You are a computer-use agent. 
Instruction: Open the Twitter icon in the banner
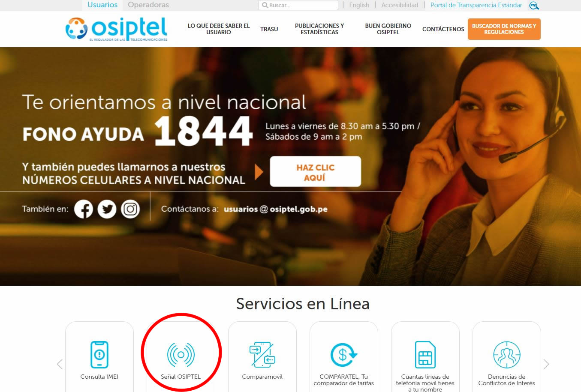107,209
